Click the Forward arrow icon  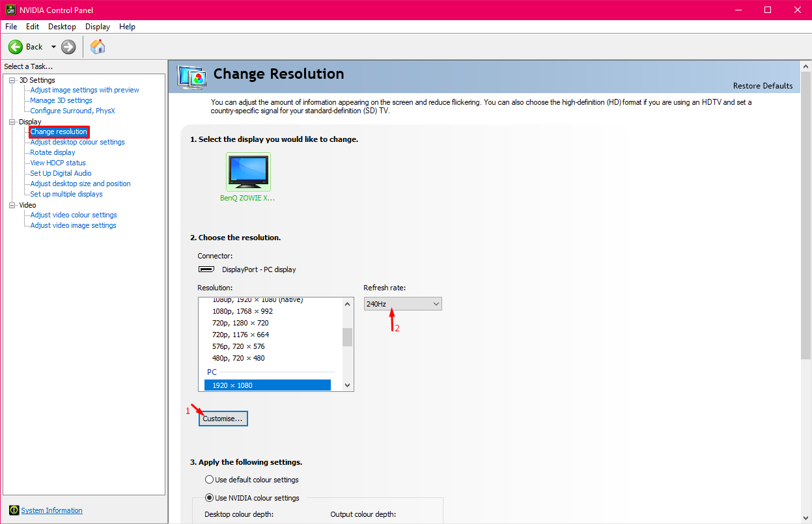[x=68, y=47]
